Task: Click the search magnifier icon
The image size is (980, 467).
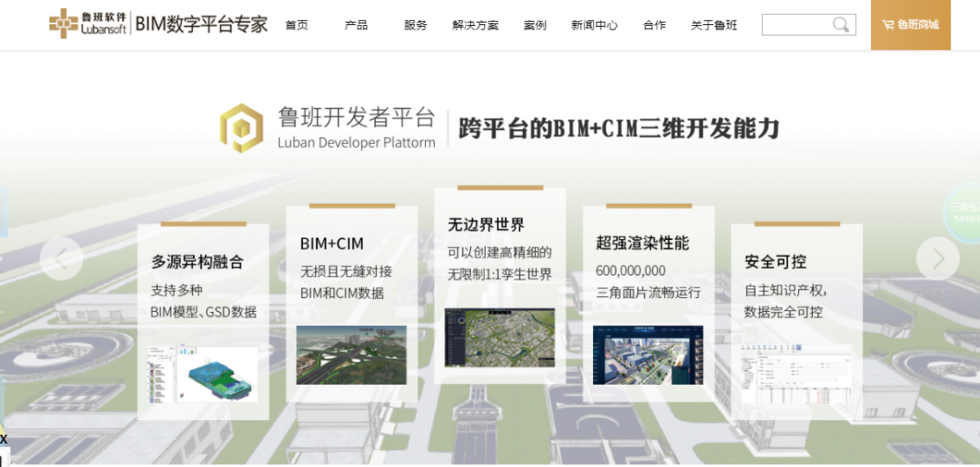Action: point(841,25)
